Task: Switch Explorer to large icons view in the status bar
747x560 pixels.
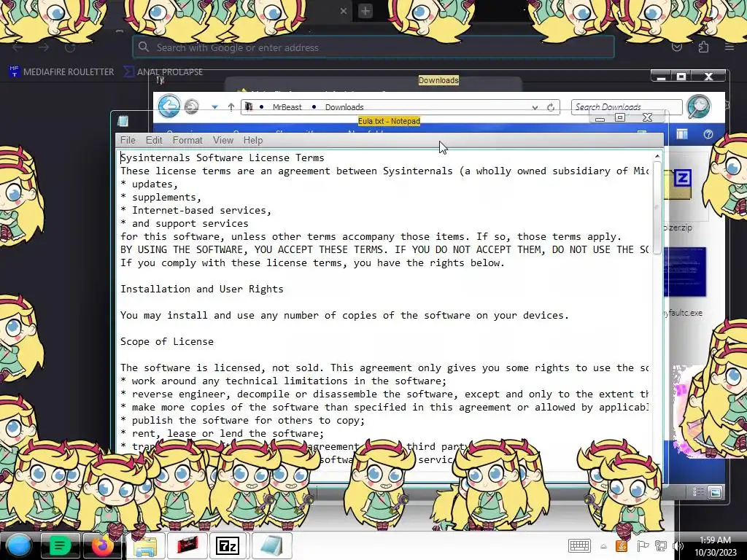Action: tap(715, 492)
